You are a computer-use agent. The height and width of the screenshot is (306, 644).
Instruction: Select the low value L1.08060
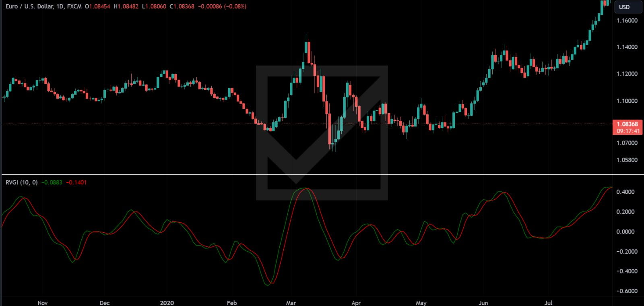point(154,6)
